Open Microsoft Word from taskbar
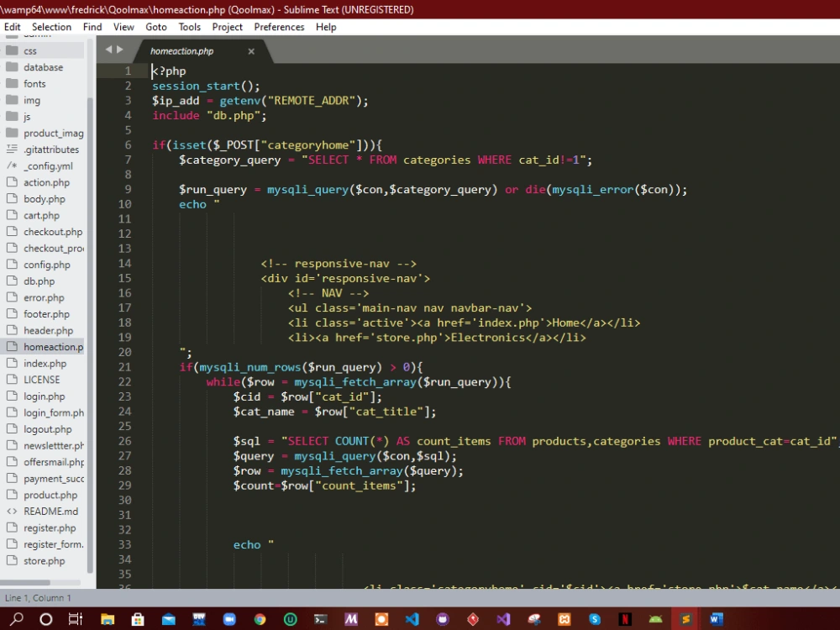The image size is (840, 630). coord(717,619)
